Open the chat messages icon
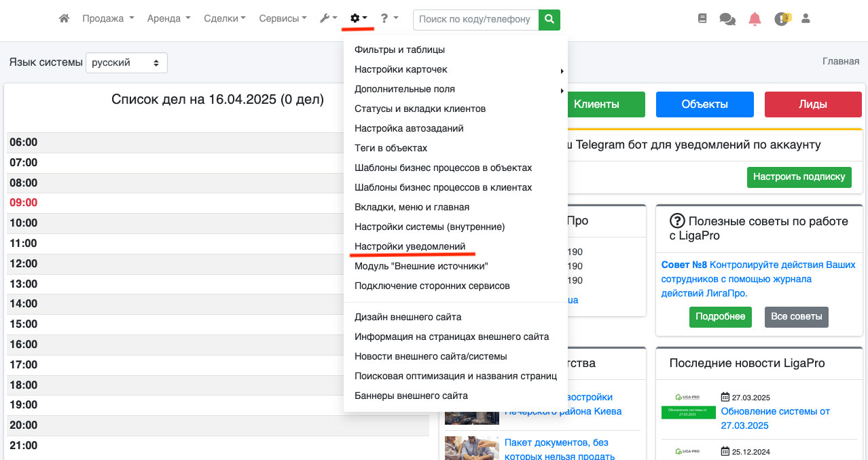The width and height of the screenshot is (868, 460). point(727,20)
